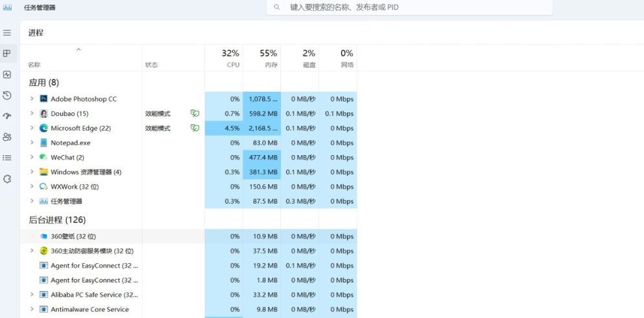644x318 pixels.
Task: Click the Notepad.exe app icon
Action: [x=43, y=143]
